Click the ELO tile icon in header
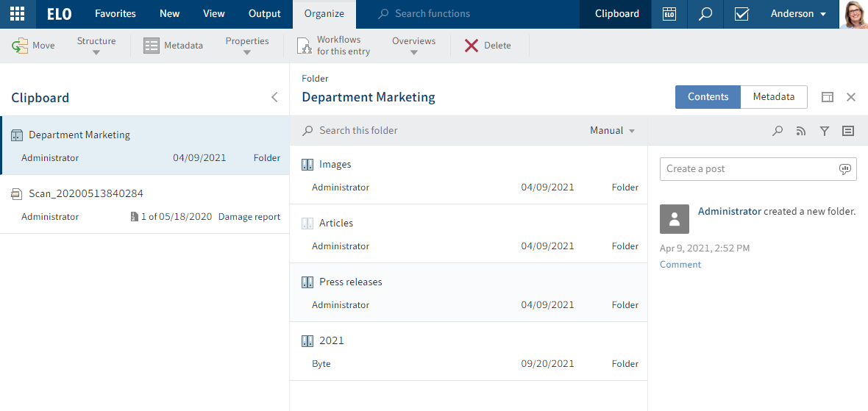The width and height of the screenshot is (868, 411). [669, 14]
